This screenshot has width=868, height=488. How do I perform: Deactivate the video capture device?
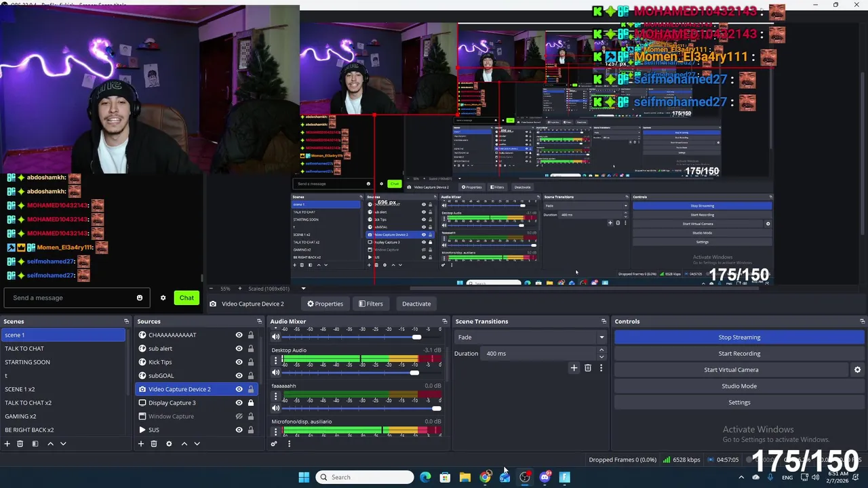[416, 304]
